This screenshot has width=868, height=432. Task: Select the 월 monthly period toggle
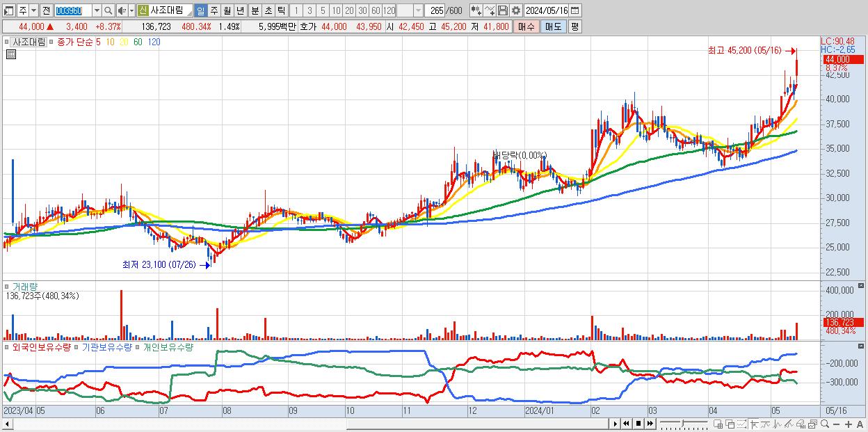click(x=227, y=10)
